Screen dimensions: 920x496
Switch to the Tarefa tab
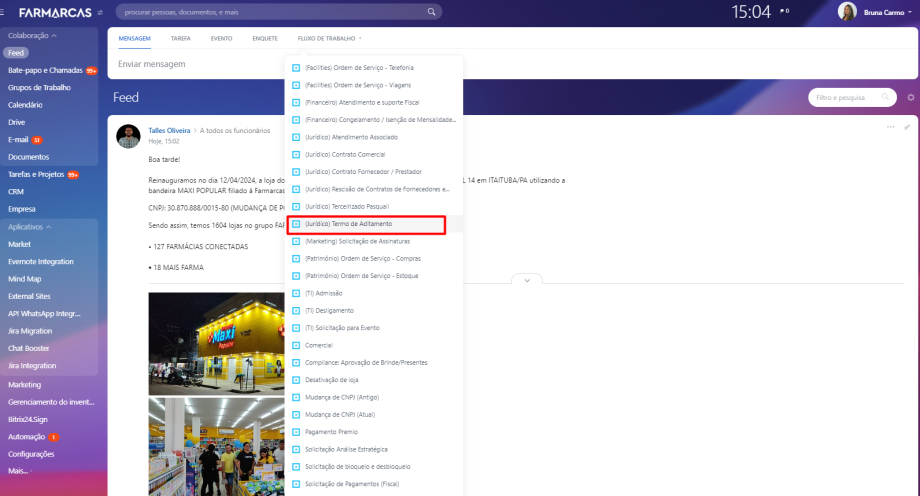click(181, 38)
